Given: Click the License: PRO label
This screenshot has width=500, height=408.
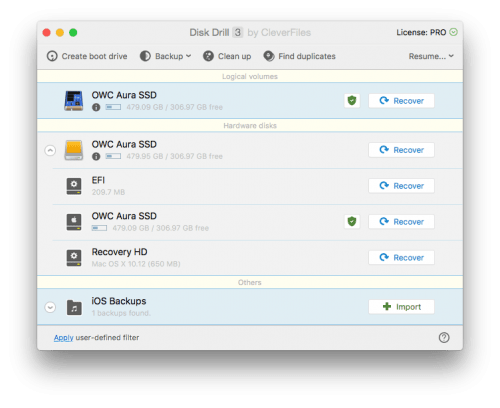Looking at the screenshot, I should pyautogui.click(x=421, y=32).
